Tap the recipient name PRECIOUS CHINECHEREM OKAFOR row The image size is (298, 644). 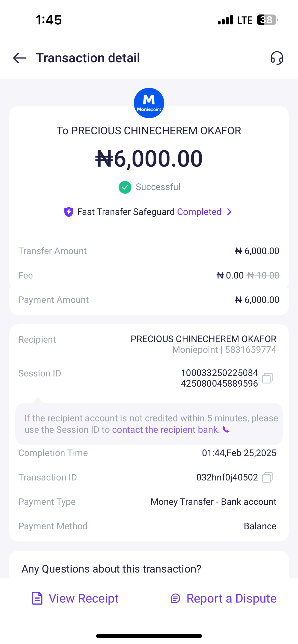tap(203, 339)
